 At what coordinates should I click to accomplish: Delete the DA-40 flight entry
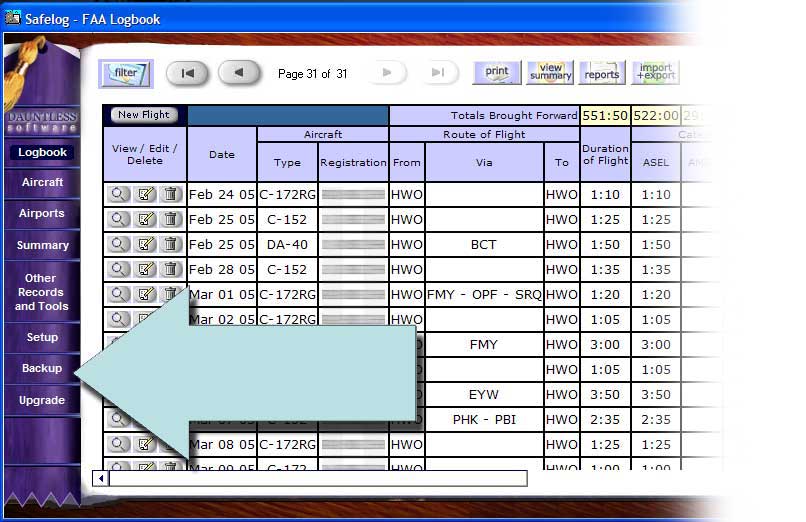click(171, 244)
